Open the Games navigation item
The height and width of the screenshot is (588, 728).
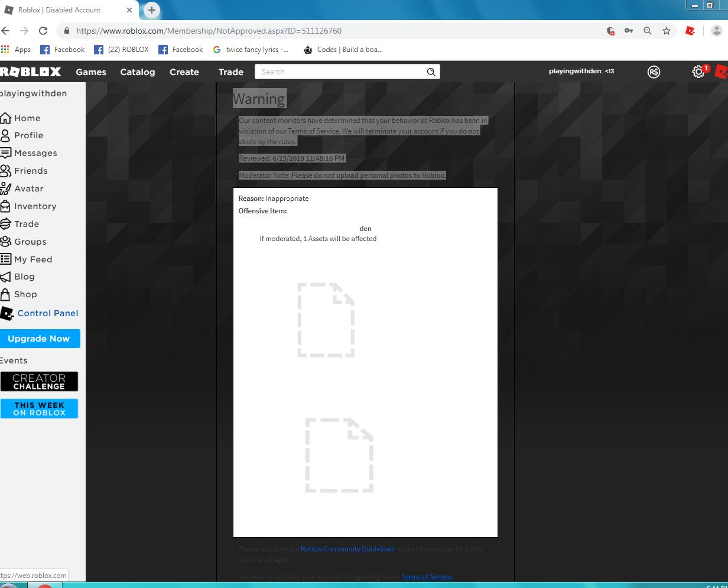click(x=91, y=72)
